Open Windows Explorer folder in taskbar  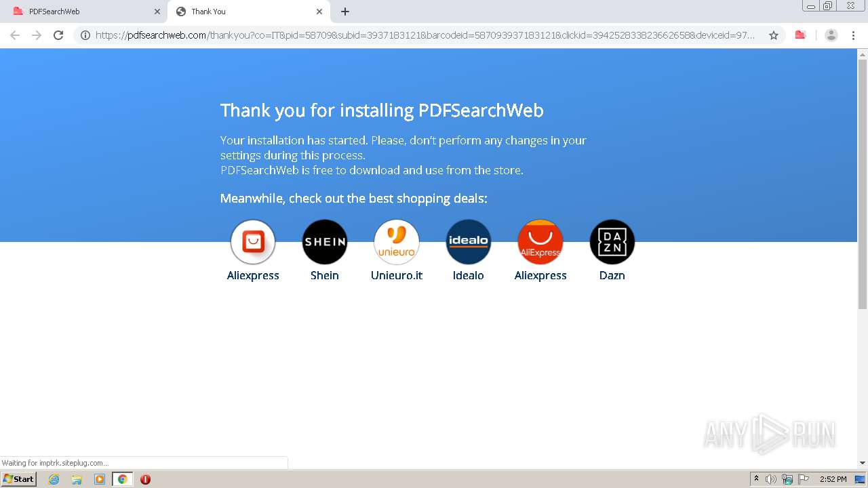[x=77, y=479]
